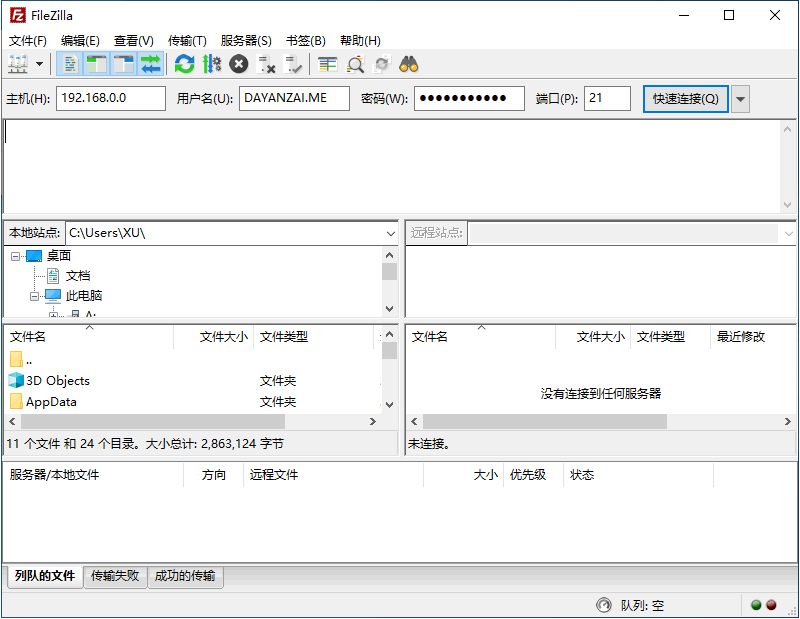
Task: Open remote site path dropdown
Action: click(x=788, y=234)
